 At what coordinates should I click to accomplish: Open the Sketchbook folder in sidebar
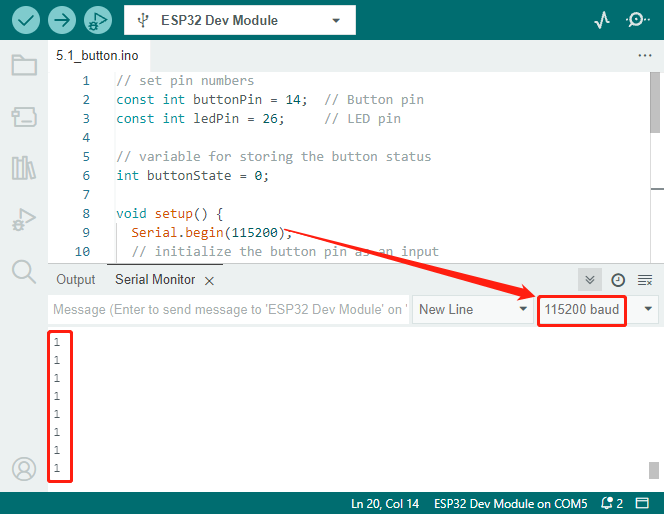[x=24, y=65]
